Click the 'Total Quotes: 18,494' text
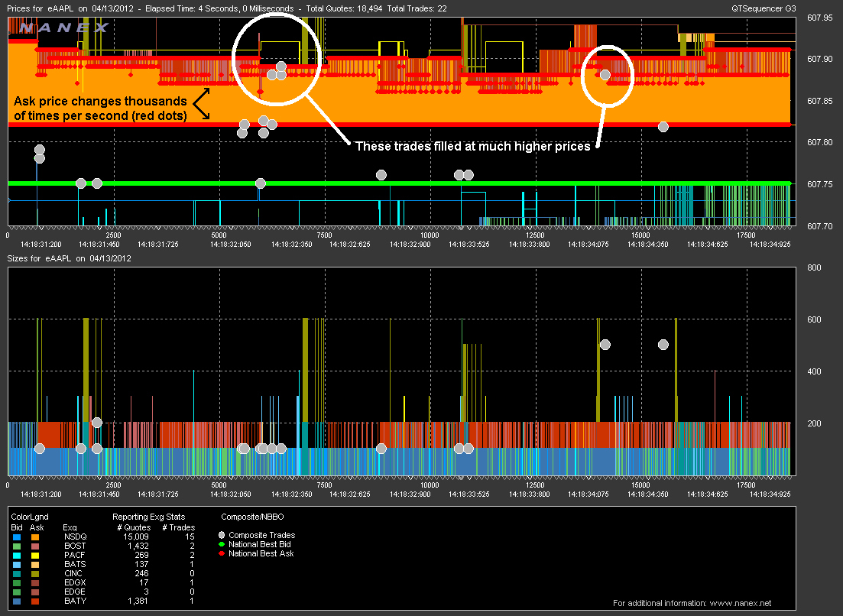 click(x=344, y=8)
